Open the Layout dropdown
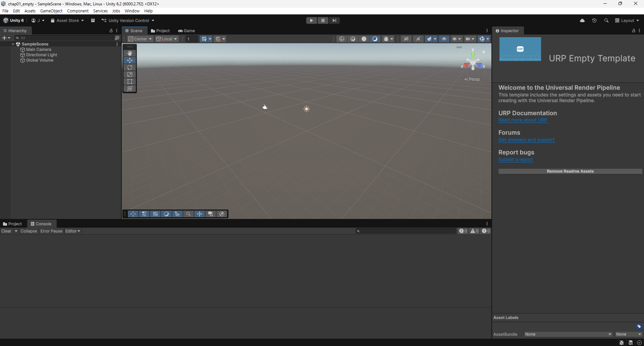Image resolution: width=644 pixels, height=346 pixels. (x=627, y=20)
